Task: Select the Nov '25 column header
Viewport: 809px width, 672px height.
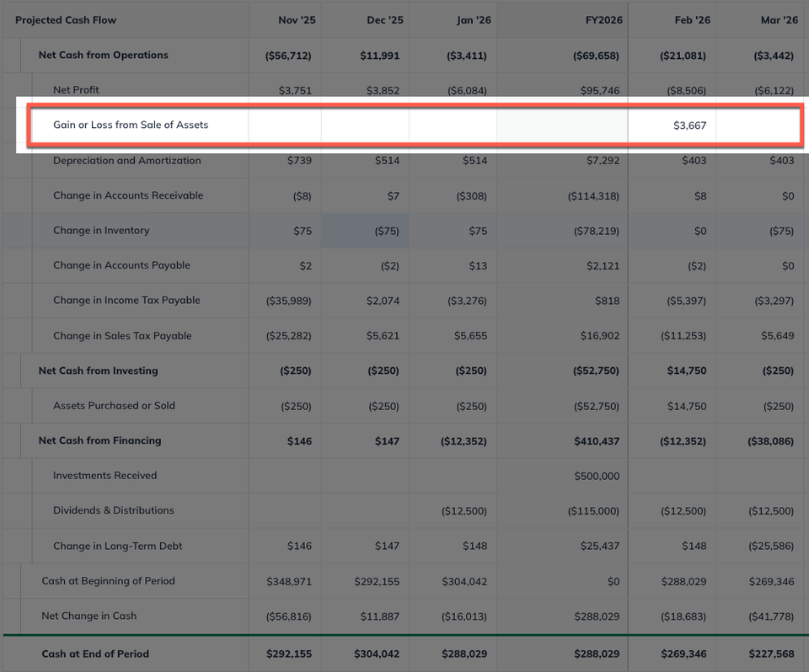Action: pos(297,20)
